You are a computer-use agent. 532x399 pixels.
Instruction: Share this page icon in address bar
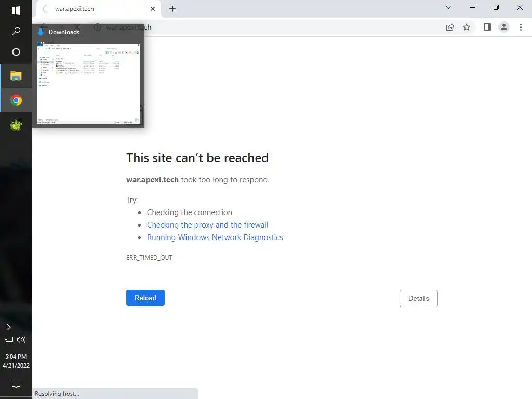click(450, 27)
